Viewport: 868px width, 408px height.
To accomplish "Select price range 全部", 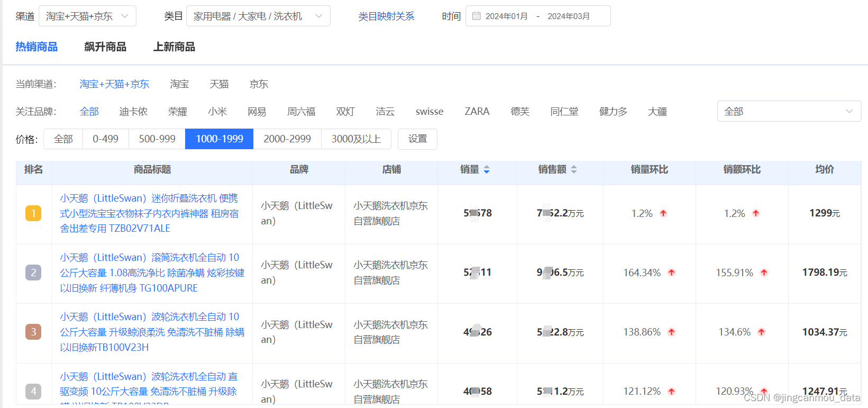I will point(63,139).
